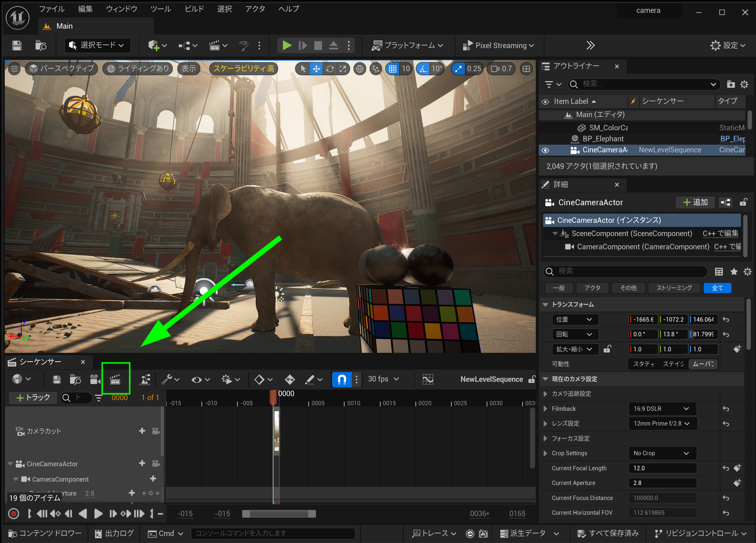Toggle grid snapping in the viewport toolbar

pos(393,69)
